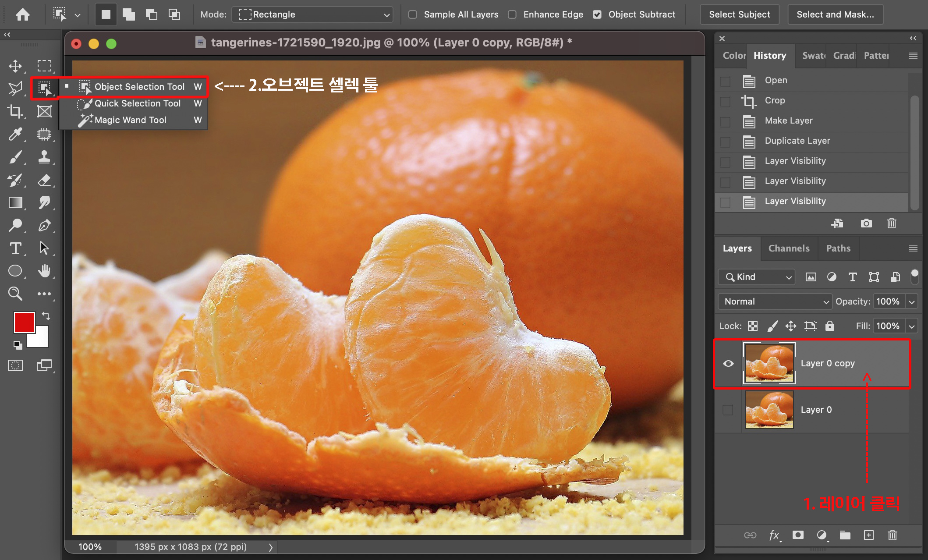Delete current history state trash icon
The height and width of the screenshot is (560, 928).
[891, 223]
